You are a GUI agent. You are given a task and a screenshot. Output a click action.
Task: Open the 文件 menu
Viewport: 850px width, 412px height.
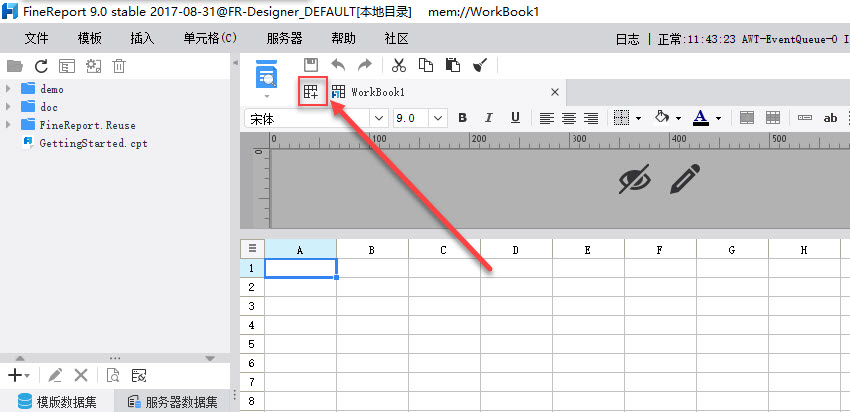tap(36, 38)
